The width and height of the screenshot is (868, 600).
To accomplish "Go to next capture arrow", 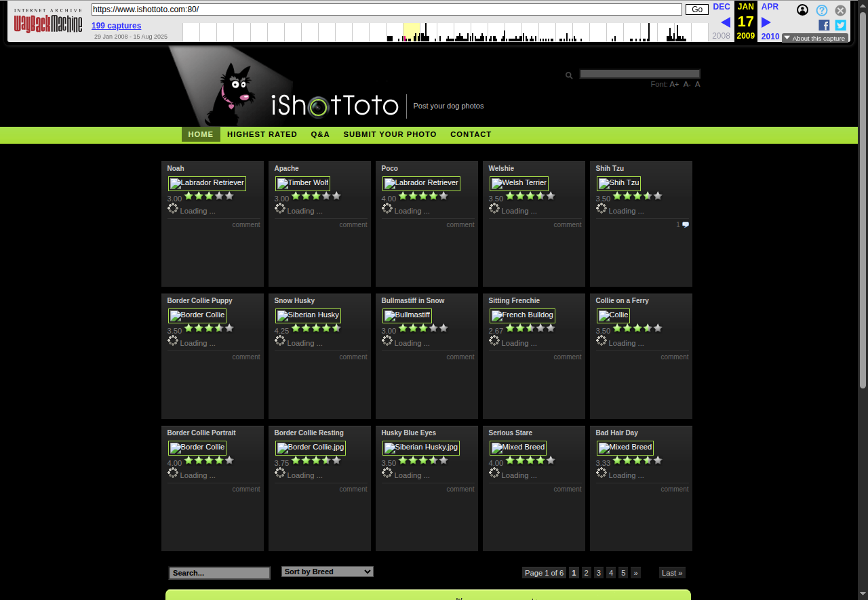I will [x=766, y=22].
